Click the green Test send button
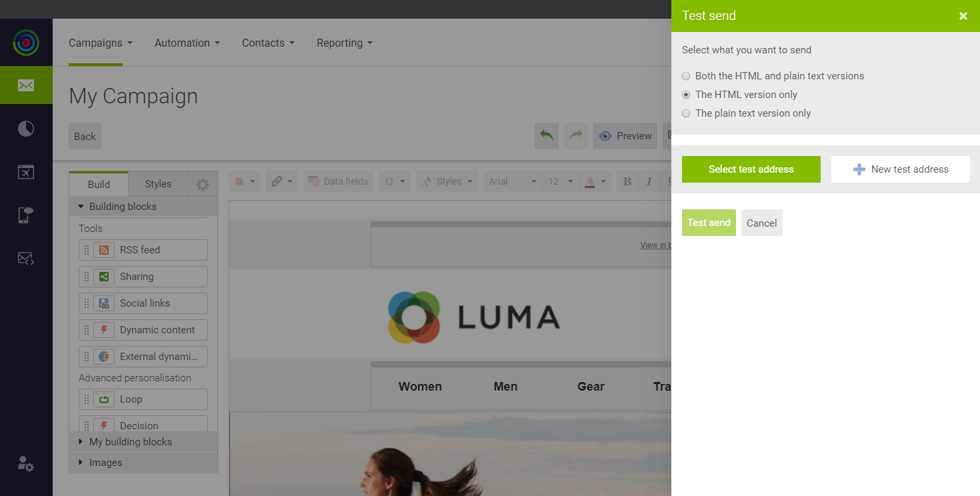The image size is (980, 496). click(x=709, y=223)
